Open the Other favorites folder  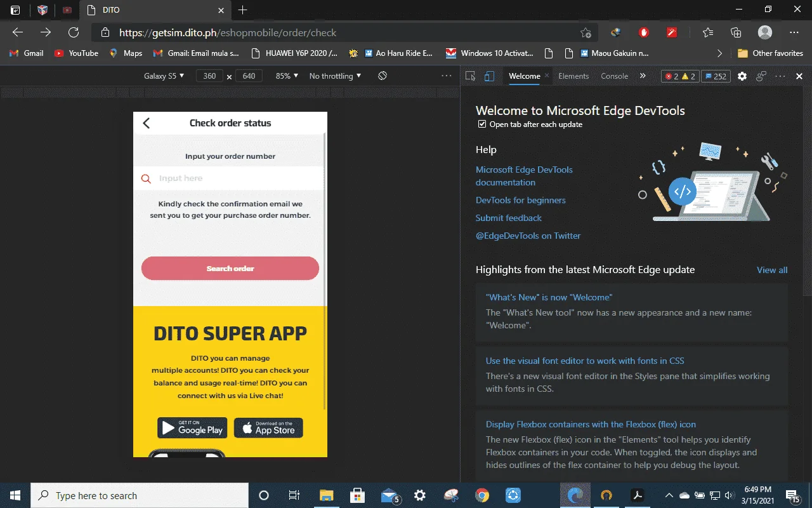pos(770,53)
